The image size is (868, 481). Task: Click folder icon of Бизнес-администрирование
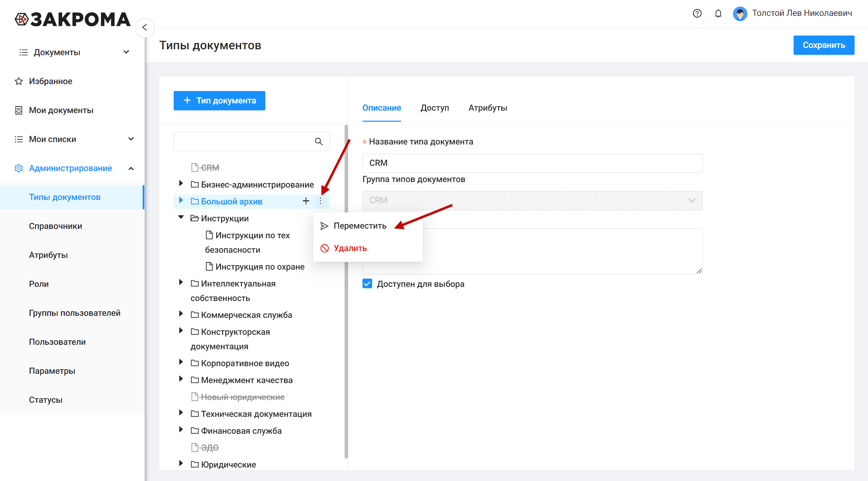[195, 184]
